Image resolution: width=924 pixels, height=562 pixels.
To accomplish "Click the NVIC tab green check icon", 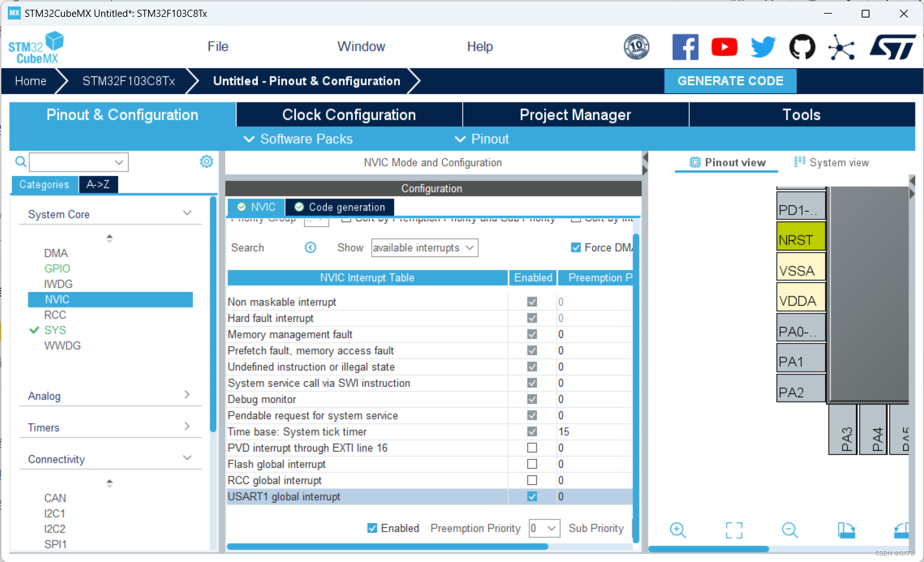I will (241, 207).
